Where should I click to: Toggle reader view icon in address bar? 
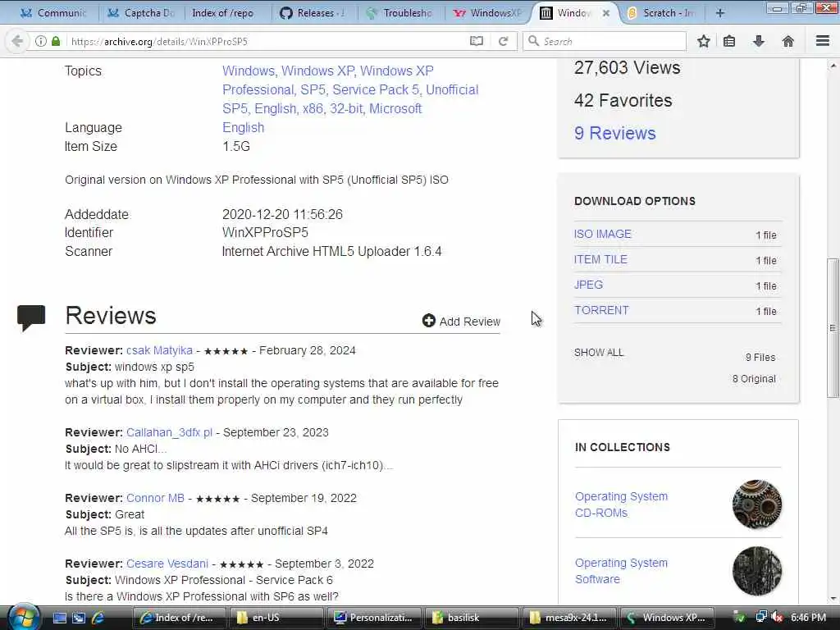477,41
